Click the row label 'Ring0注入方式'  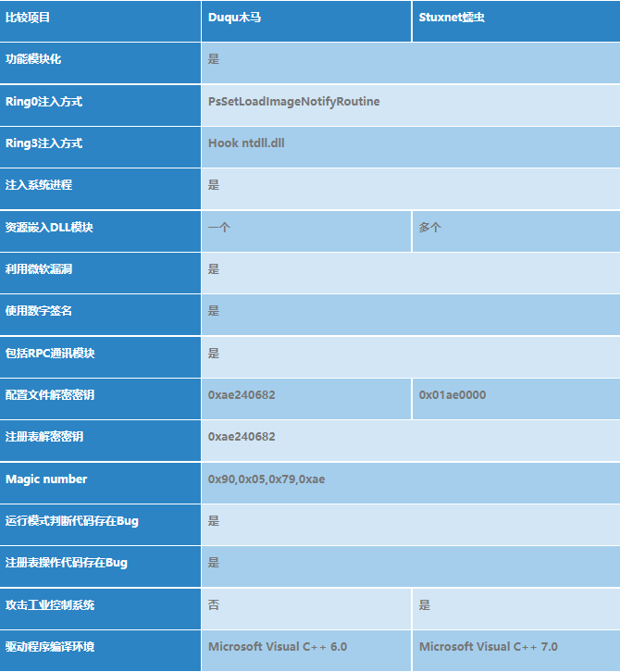click(43, 102)
